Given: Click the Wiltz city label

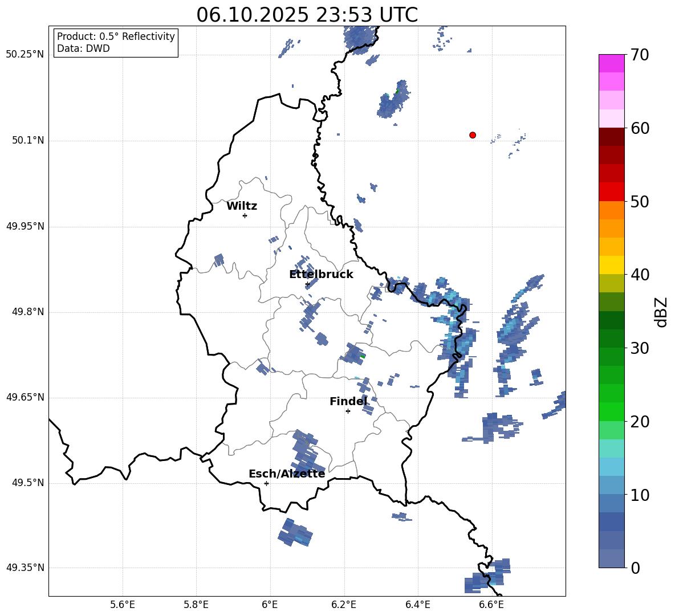Looking at the screenshot, I should coord(242,206).
